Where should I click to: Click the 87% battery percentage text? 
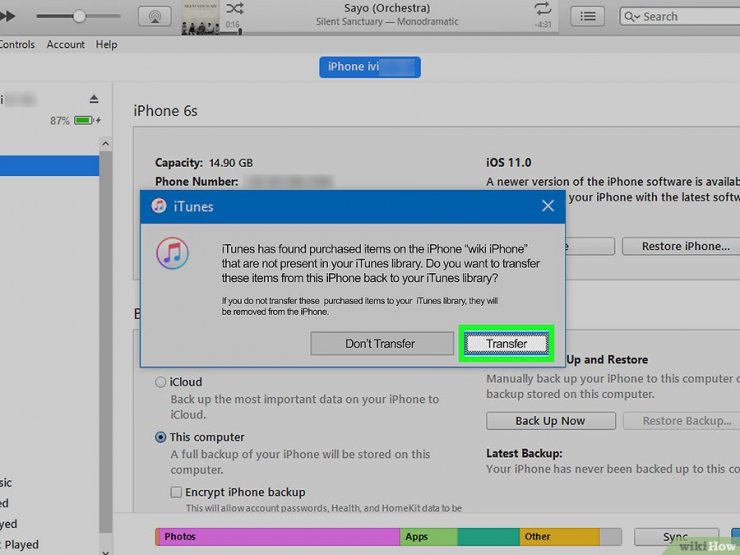pos(60,121)
